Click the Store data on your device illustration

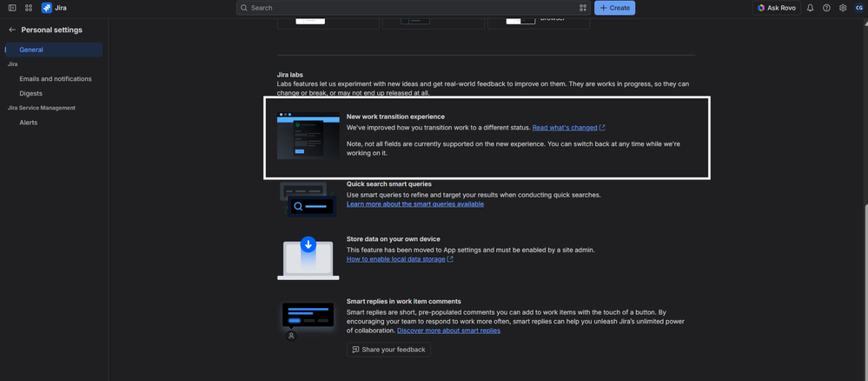pos(308,258)
